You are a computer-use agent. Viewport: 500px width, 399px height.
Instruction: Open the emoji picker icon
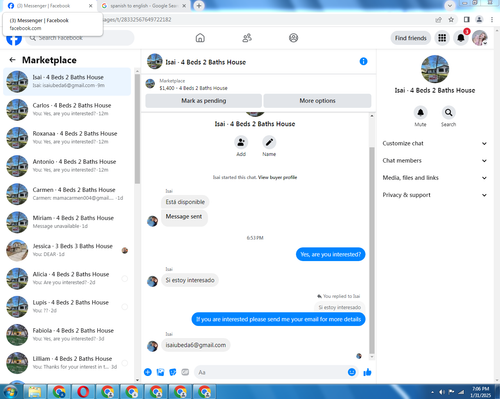click(352, 372)
